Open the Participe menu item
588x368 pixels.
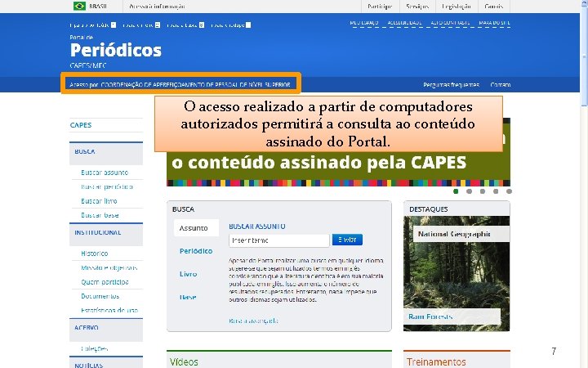[x=380, y=7]
